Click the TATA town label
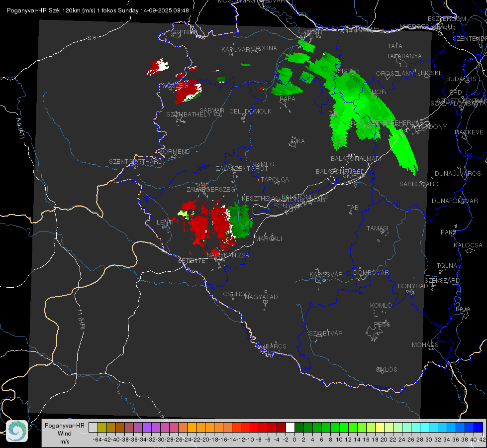This screenshot has width=487, height=448. point(395,46)
